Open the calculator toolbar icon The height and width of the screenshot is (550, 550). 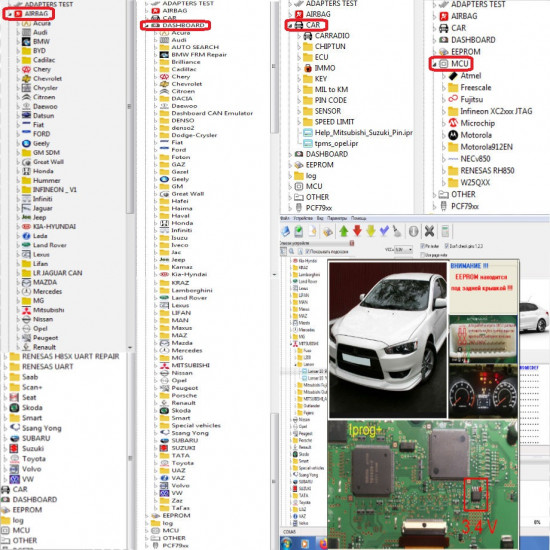coord(445,231)
